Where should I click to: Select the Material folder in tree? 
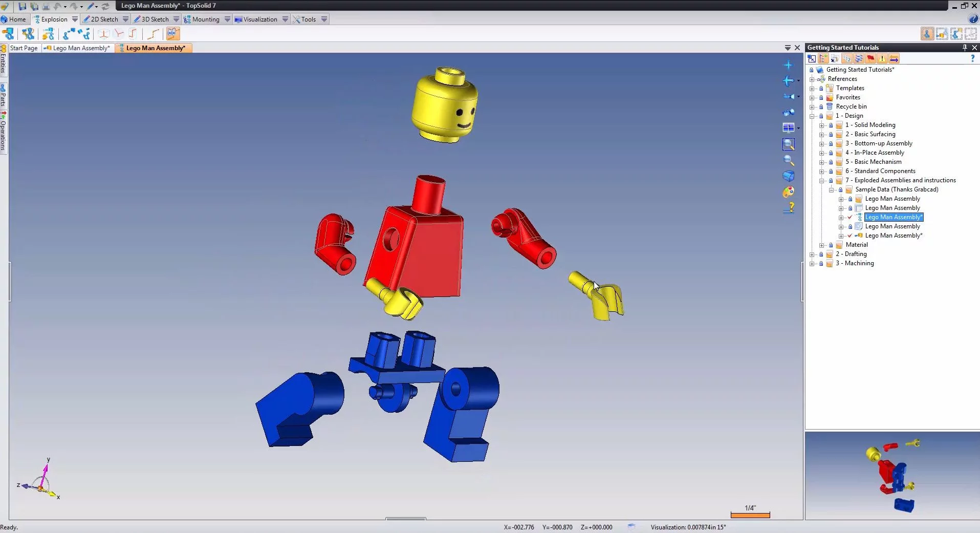(857, 245)
